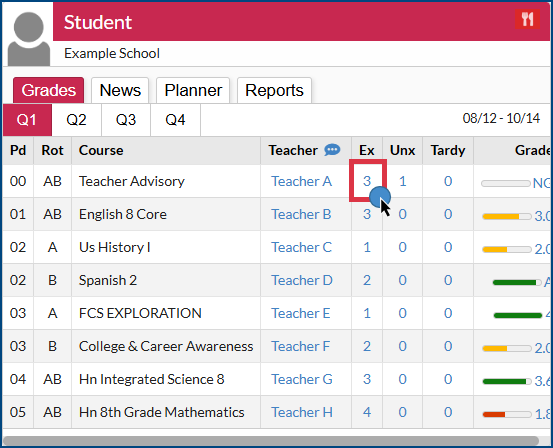
Task: Click the Tardy column header
Action: tap(448, 150)
